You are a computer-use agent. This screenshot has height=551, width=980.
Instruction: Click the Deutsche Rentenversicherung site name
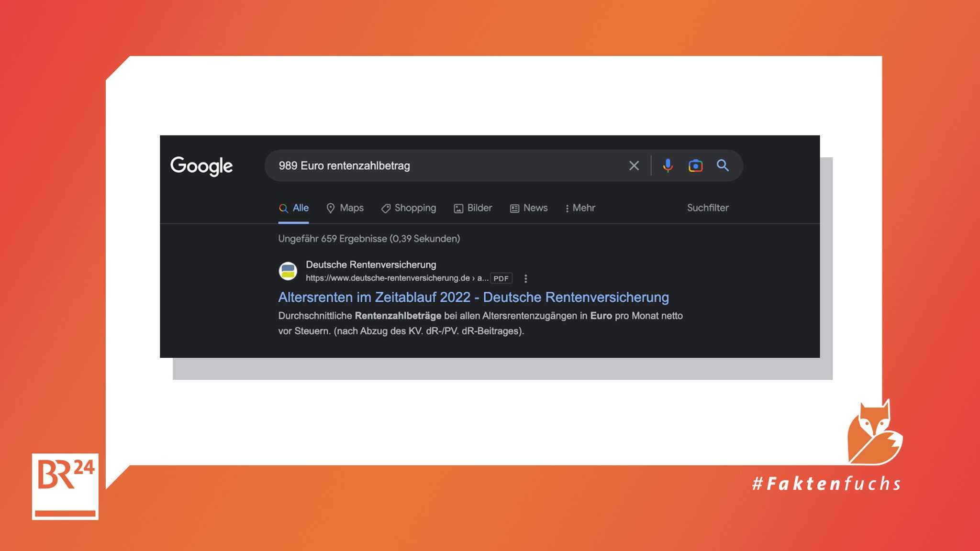(371, 264)
